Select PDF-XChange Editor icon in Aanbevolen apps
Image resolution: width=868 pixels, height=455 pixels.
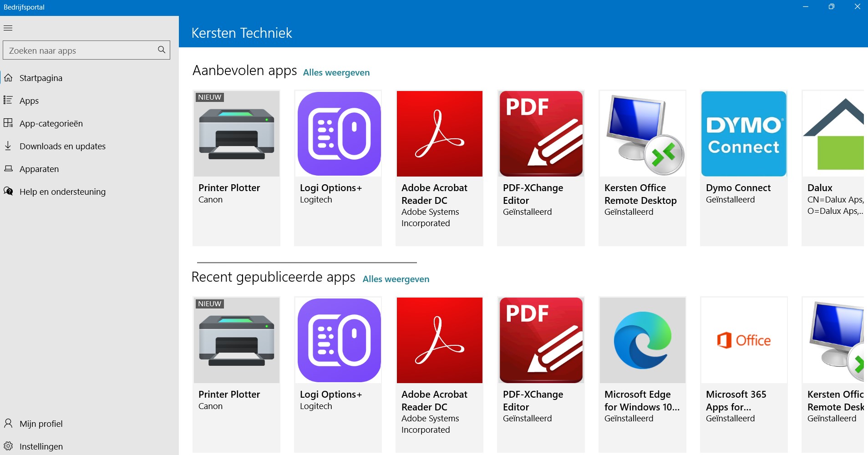pyautogui.click(x=541, y=134)
